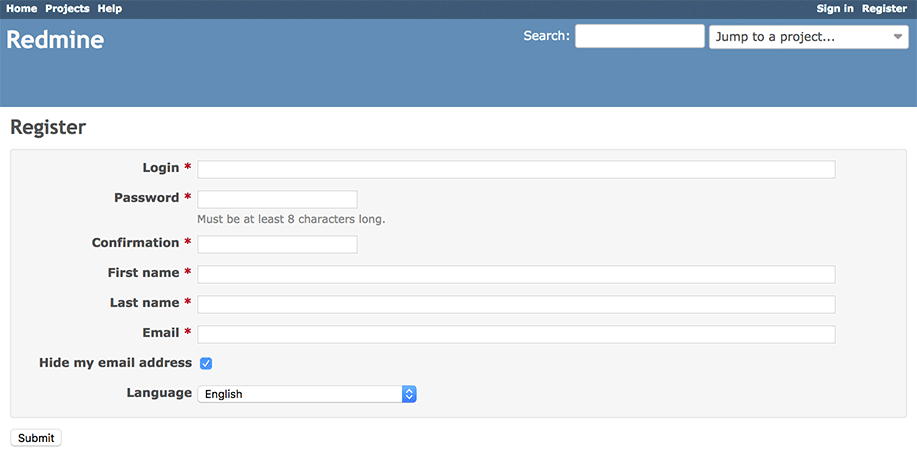This screenshot has width=917, height=461.
Task: Submit the registration form
Action: [36, 438]
